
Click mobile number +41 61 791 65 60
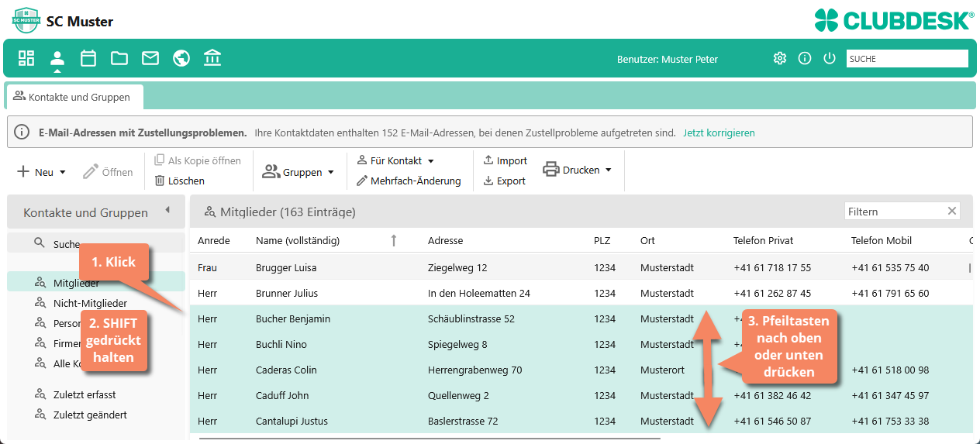(890, 293)
